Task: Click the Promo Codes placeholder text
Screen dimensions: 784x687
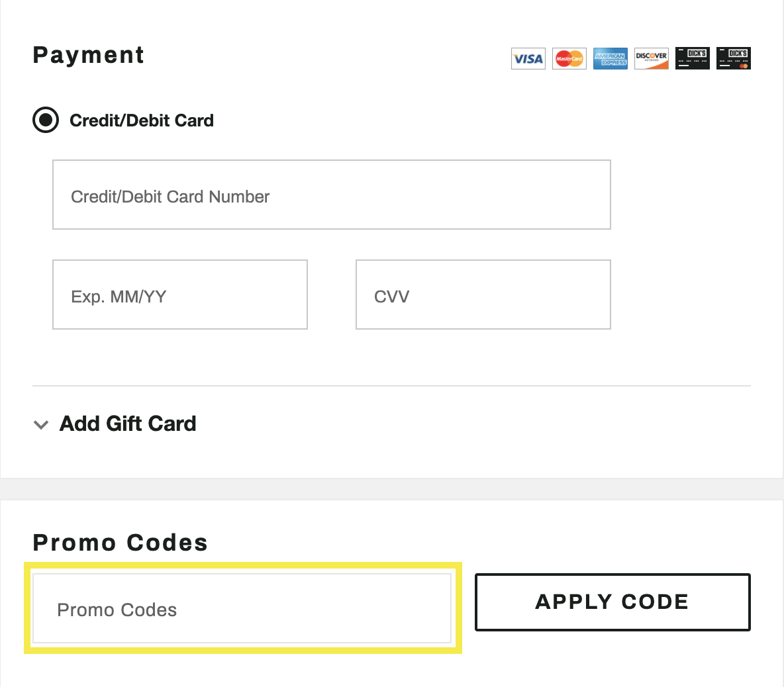Action: click(117, 610)
